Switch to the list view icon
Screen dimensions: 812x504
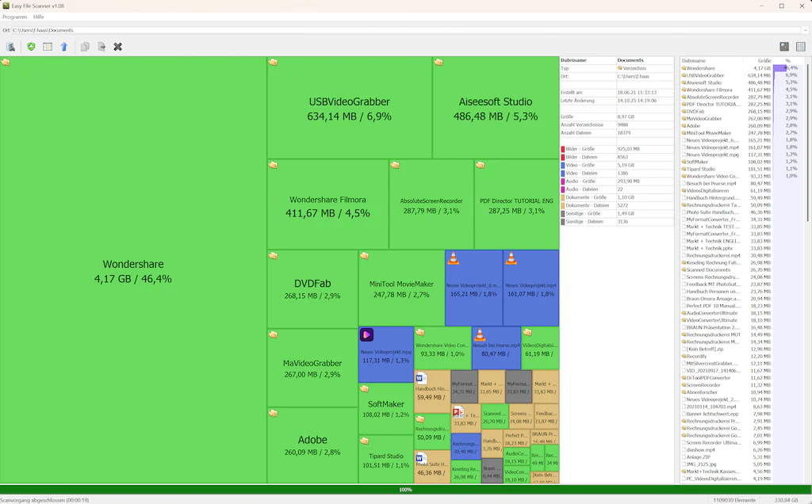click(801, 47)
